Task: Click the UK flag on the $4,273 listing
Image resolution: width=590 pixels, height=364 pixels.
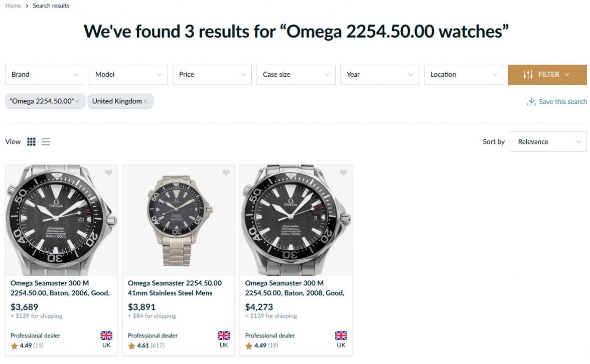Action: click(x=341, y=335)
